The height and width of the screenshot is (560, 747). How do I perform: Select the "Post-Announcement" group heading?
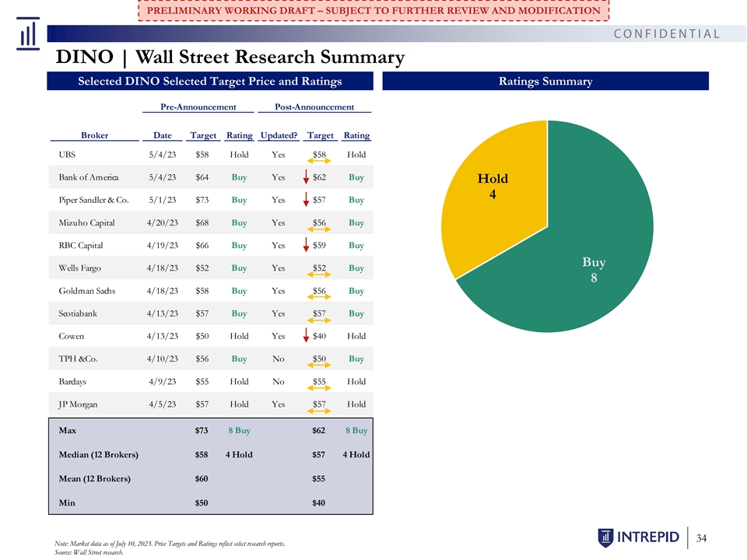314,107
